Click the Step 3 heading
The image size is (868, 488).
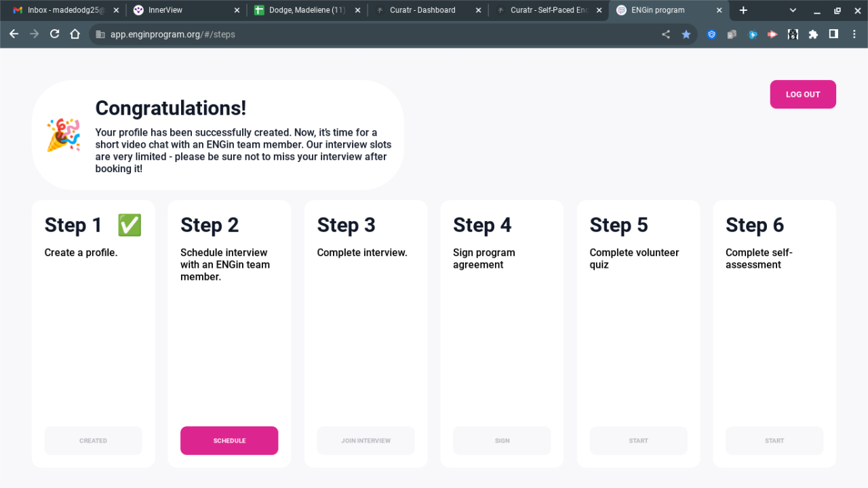[x=346, y=225]
